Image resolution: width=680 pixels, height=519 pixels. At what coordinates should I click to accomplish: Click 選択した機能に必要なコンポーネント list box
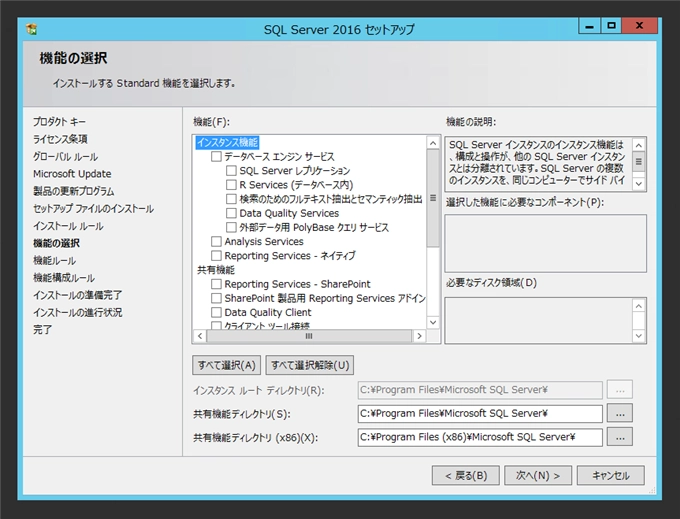546,243
